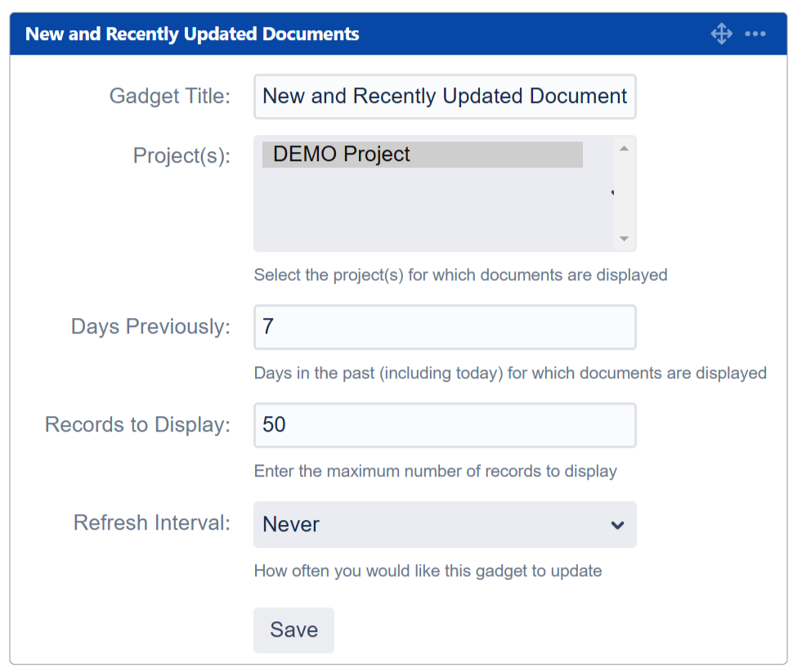
Task: Open the interval selector to change Never
Action: [x=445, y=525]
